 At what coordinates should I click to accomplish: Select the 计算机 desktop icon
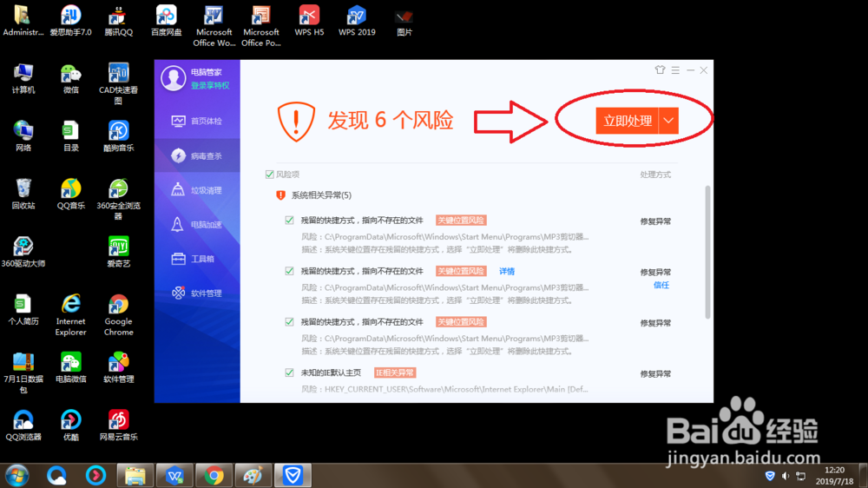[23, 78]
